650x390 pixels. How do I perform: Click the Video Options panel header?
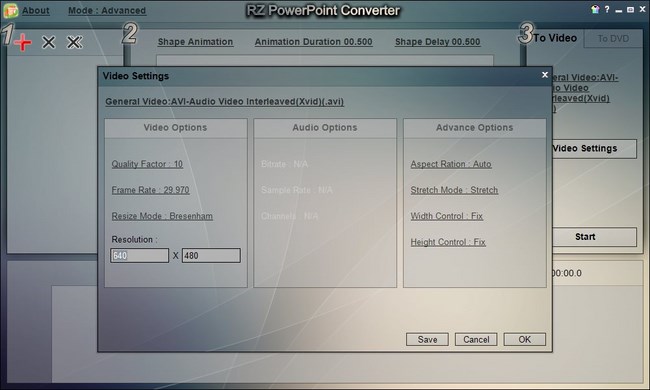176,128
